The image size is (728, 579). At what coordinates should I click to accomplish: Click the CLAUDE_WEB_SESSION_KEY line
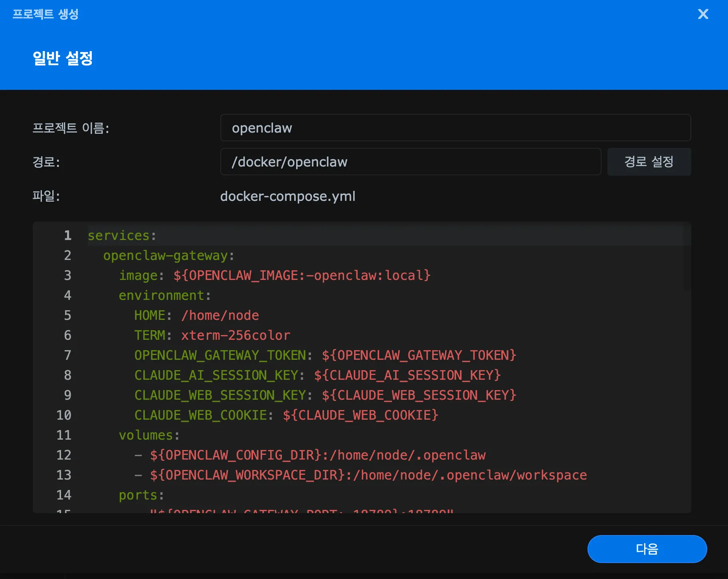[325, 395]
